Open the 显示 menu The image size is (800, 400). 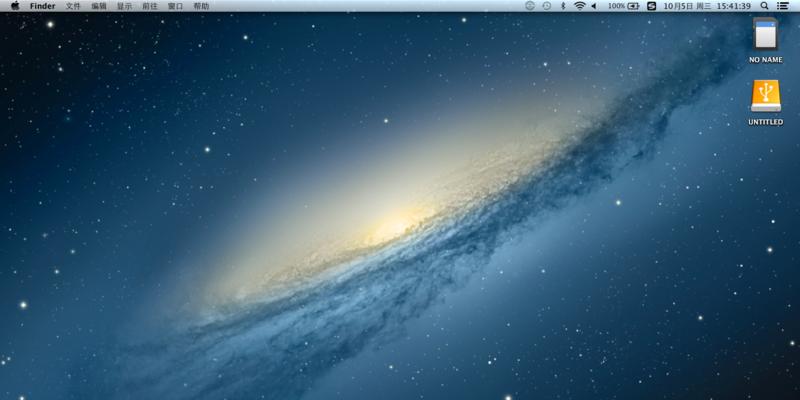pyautogui.click(x=124, y=6)
